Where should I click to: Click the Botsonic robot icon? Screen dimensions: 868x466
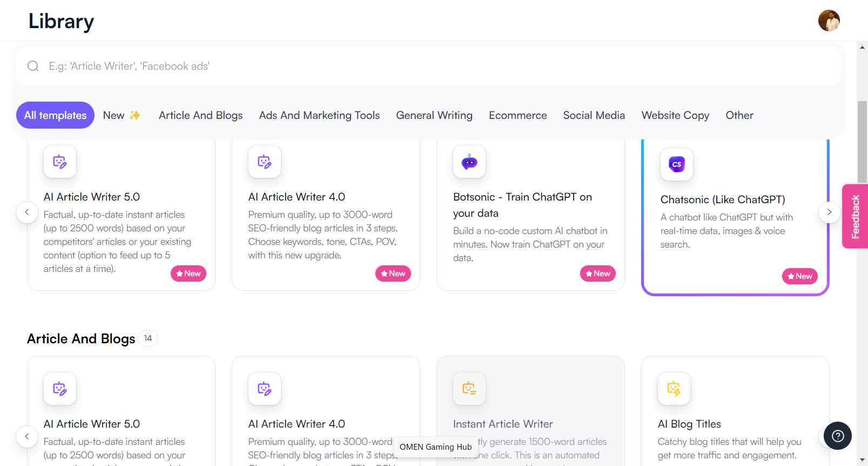pyautogui.click(x=469, y=162)
